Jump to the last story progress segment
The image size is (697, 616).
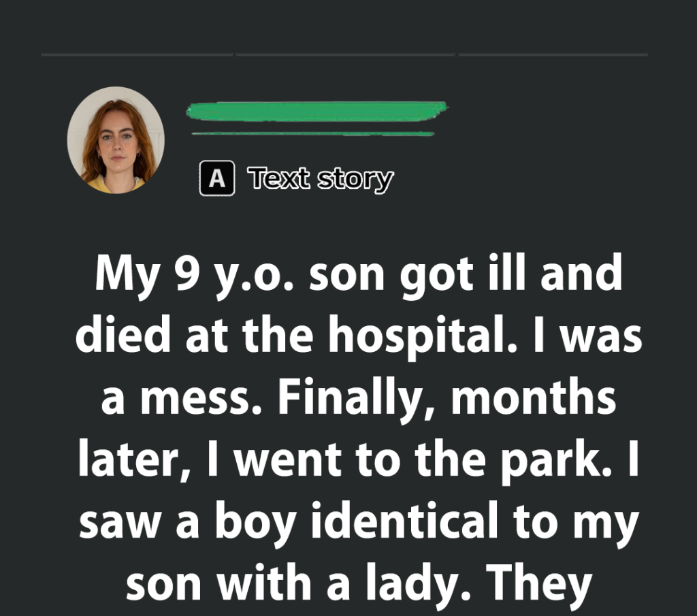coord(553,54)
